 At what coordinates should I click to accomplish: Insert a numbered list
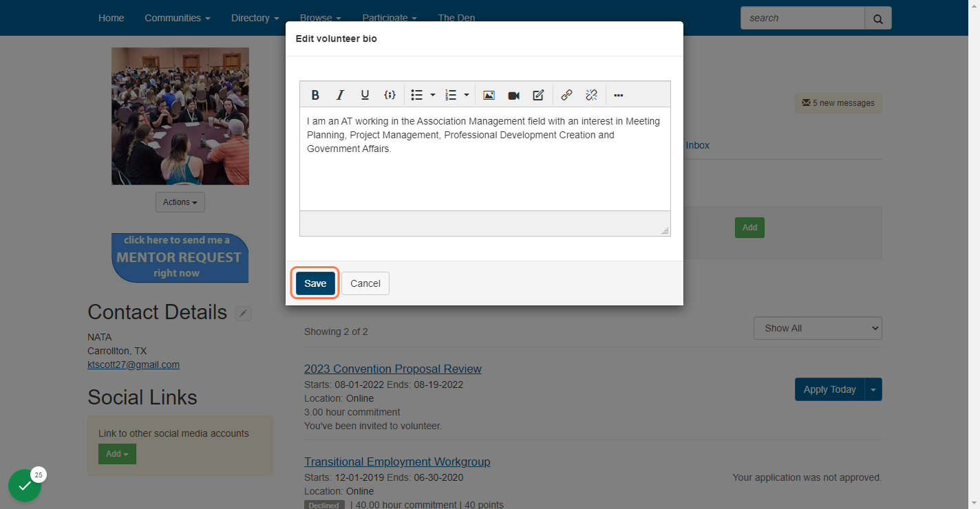click(x=451, y=95)
